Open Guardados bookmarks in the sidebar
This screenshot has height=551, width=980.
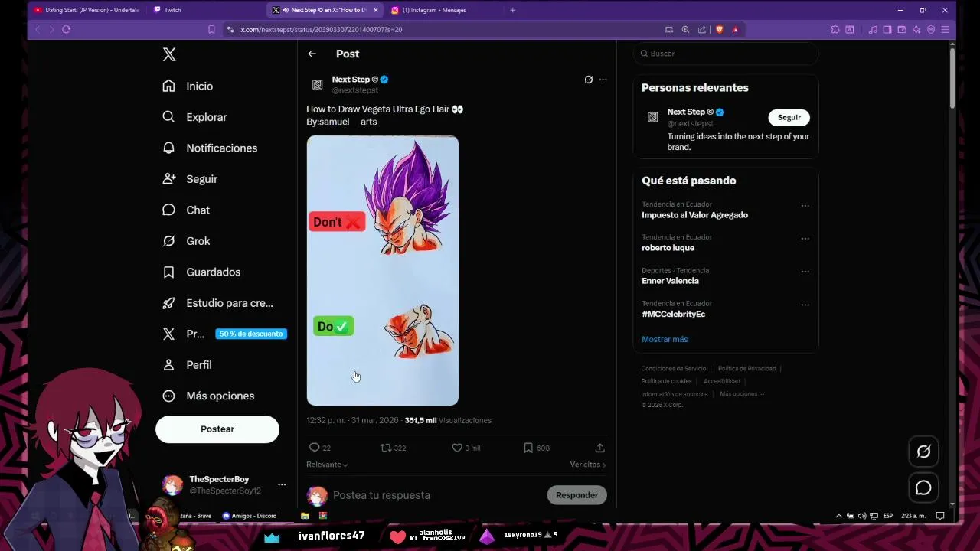(201, 272)
